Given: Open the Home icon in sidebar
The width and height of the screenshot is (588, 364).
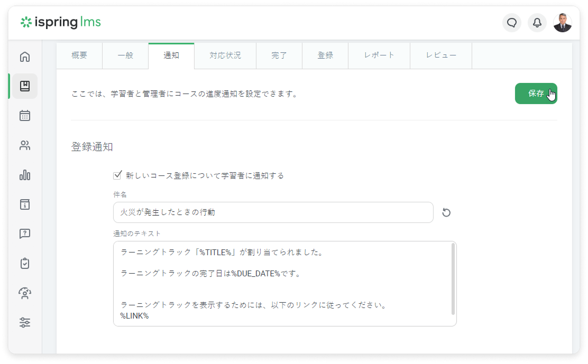Looking at the screenshot, I should coord(25,57).
